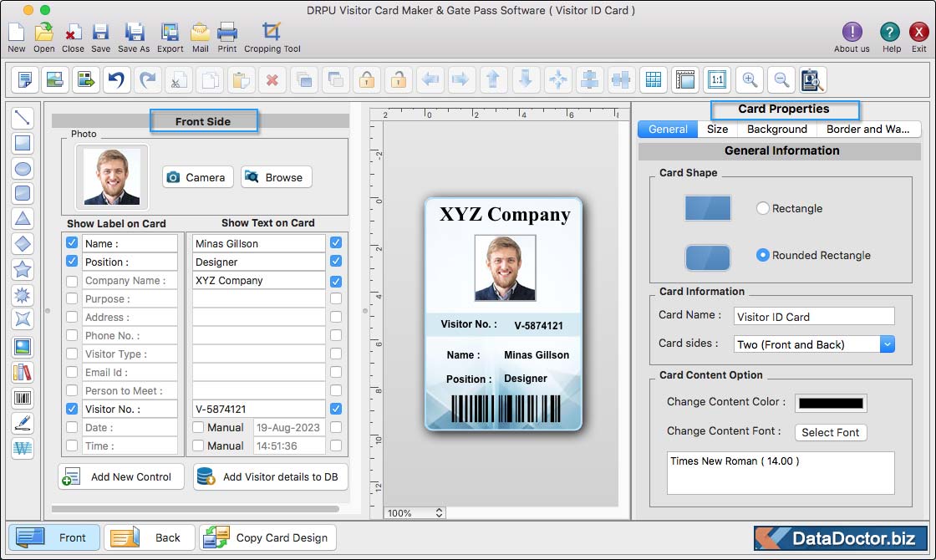Click the visitor photo thumbnail
Viewport: 936px width, 560px height.
(112, 177)
